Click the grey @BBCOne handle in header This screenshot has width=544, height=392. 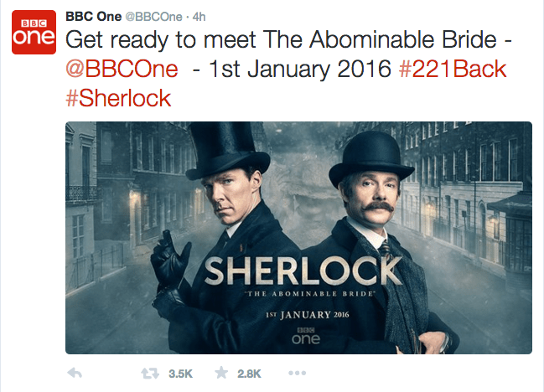click(x=153, y=17)
